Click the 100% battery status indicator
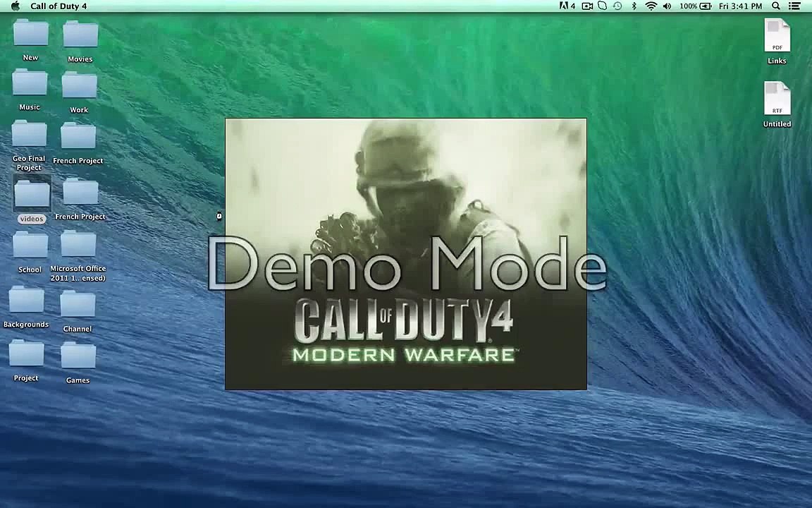The width and height of the screenshot is (812, 508). click(x=695, y=6)
